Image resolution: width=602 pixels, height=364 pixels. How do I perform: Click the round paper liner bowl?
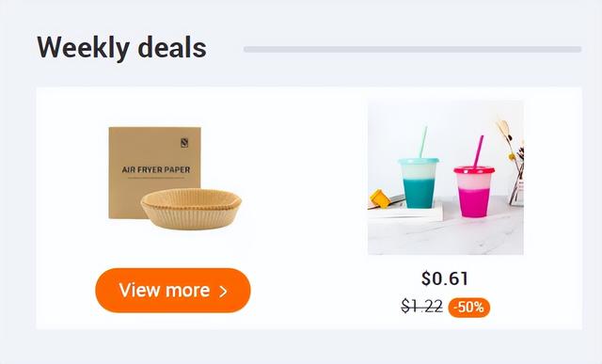191,209
